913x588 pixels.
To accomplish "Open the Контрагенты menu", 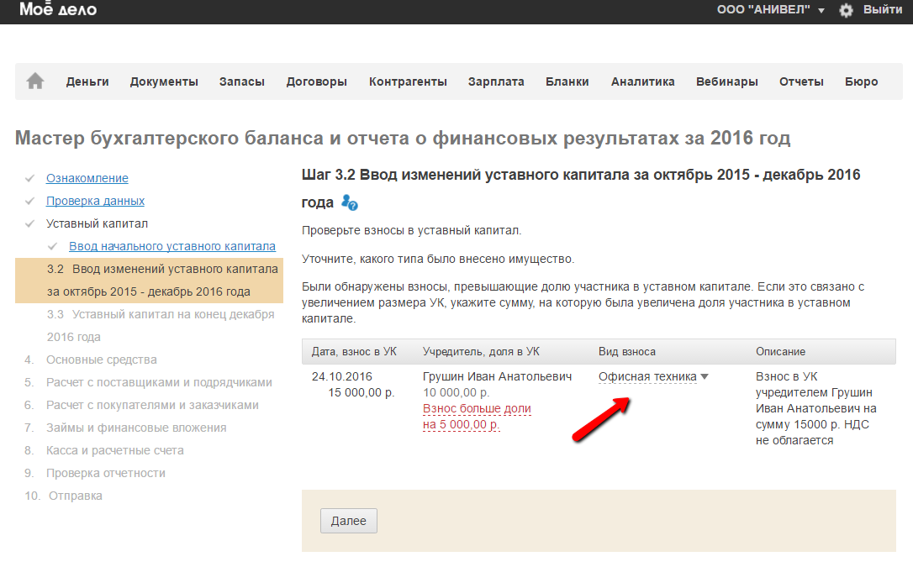I will point(408,81).
